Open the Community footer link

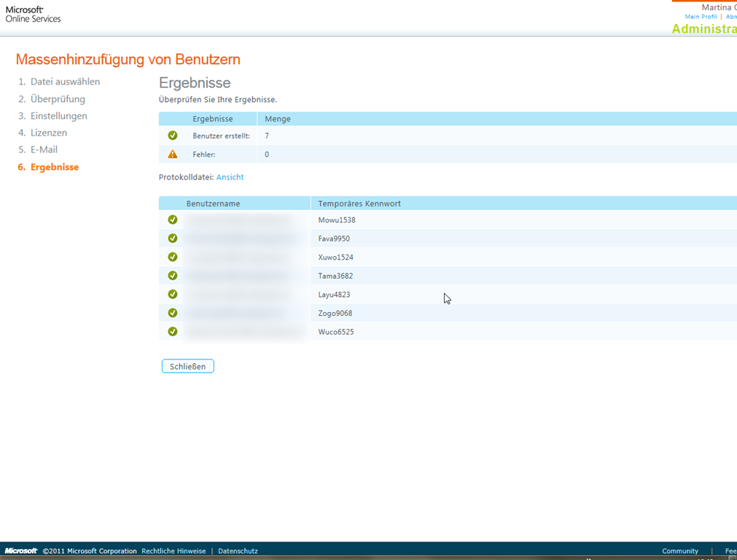(x=679, y=551)
